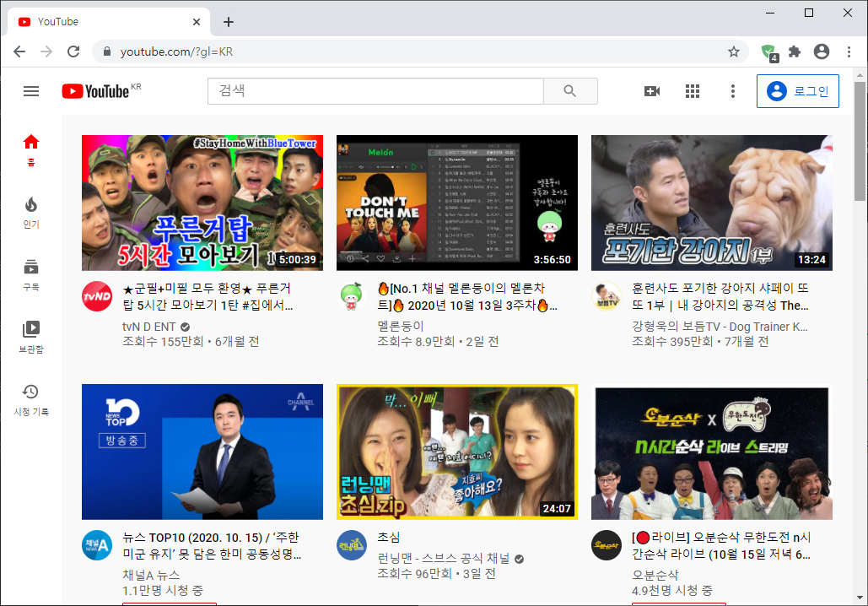
Task: Go to Home (홈) in sidebar
Action: click(31, 149)
